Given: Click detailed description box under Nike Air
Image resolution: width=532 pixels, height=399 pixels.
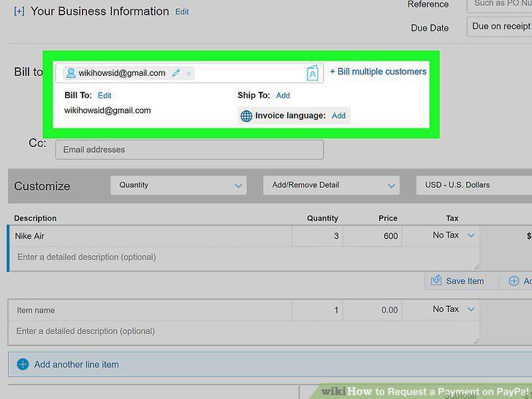Looking at the screenshot, I should pyautogui.click(x=244, y=259).
